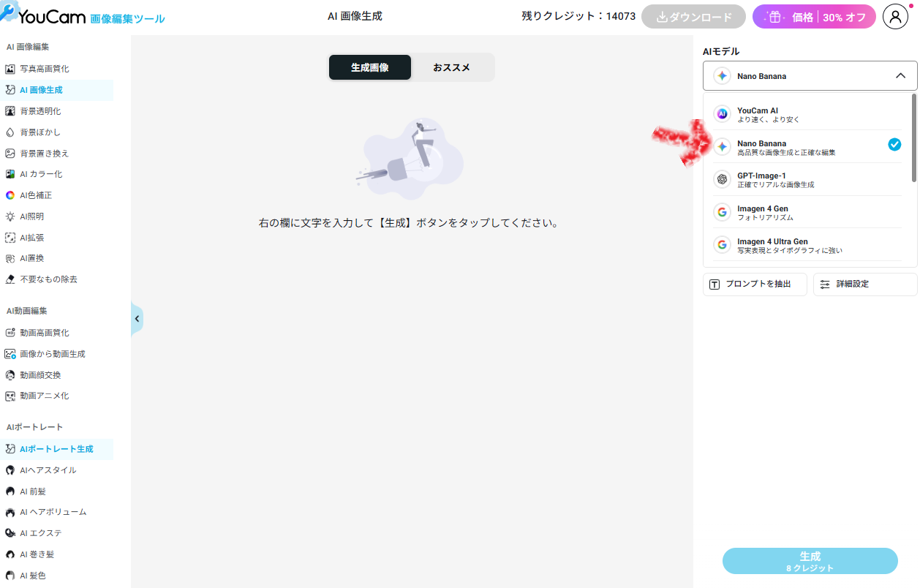Image resolution: width=920 pixels, height=588 pixels.
Task: Click the AI動画編集 section header
Action: click(x=27, y=311)
